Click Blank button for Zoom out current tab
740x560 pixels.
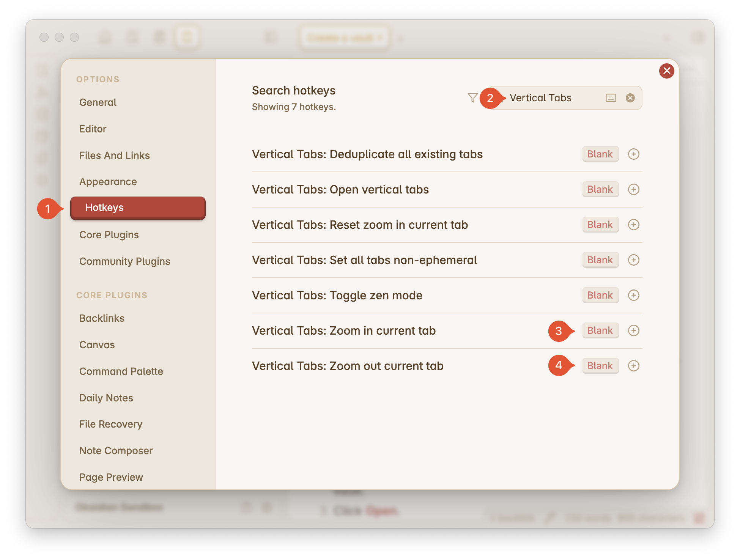pyautogui.click(x=600, y=366)
